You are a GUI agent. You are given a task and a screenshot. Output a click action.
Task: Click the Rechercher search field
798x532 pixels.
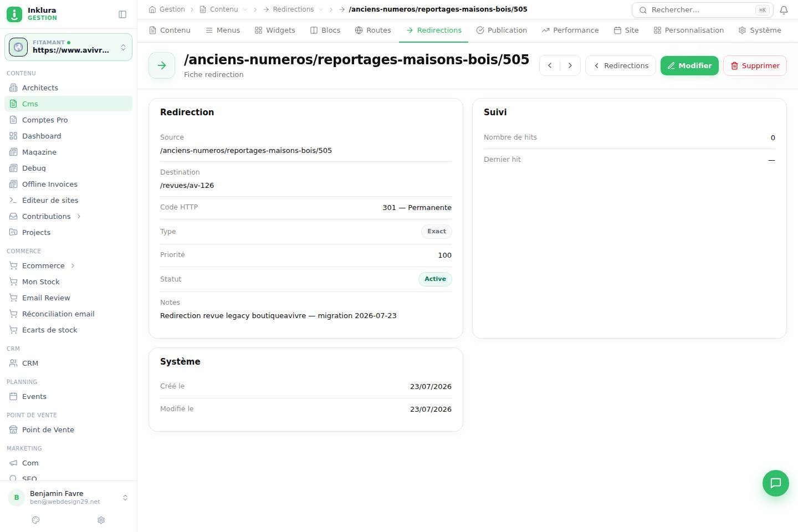702,10
